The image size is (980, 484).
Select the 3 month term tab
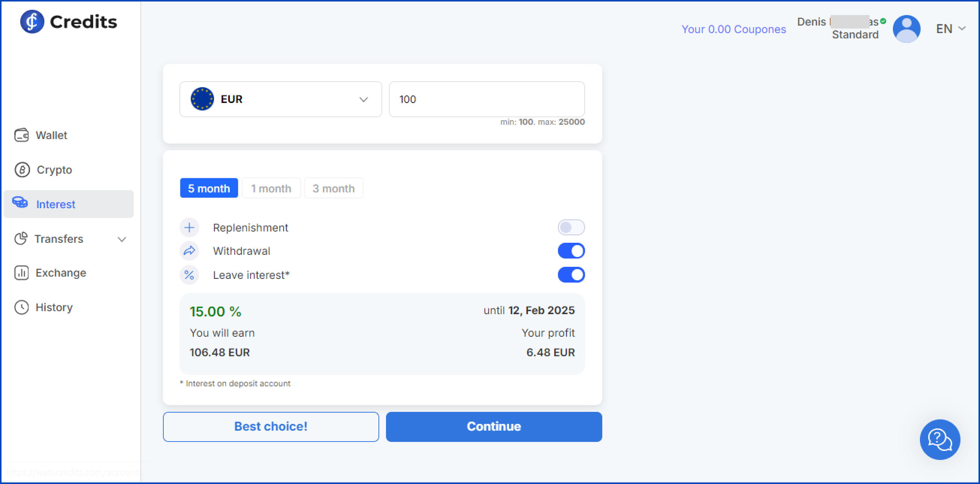click(x=333, y=189)
